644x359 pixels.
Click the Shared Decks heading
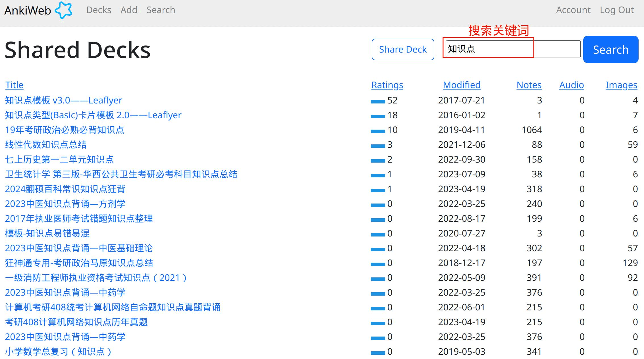pos(78,50)
